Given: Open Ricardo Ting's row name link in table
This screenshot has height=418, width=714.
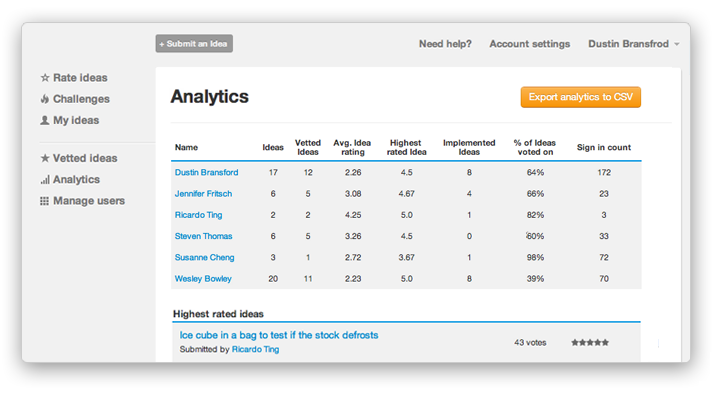Looking at the screenshot, I should 199,215.
